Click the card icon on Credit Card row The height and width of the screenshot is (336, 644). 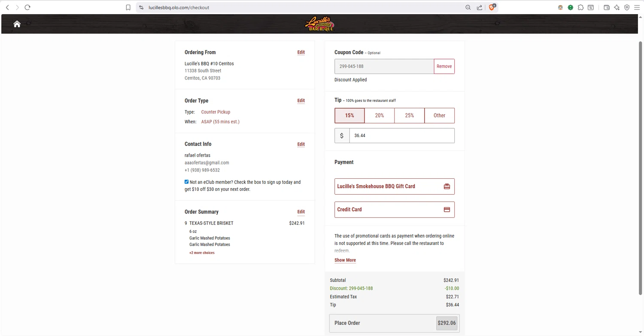click(x=447, y=210)
